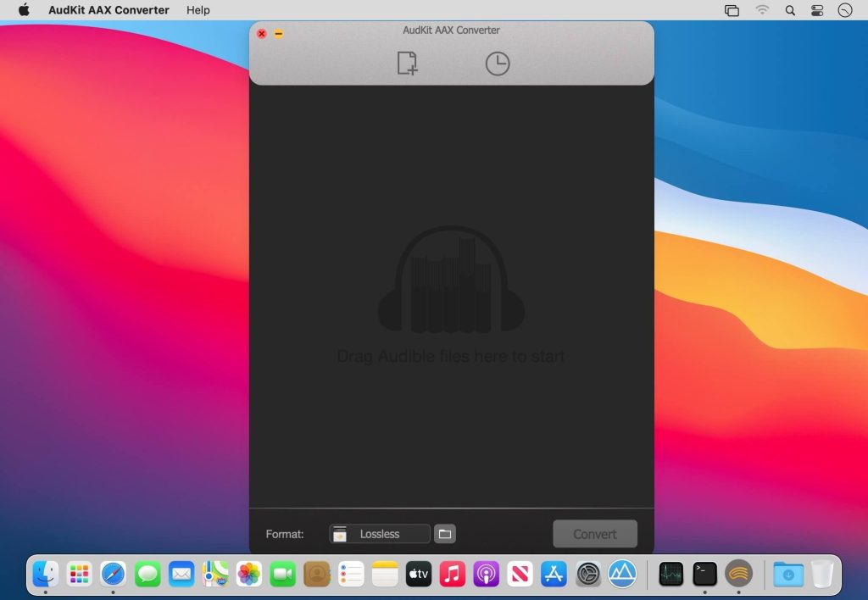Screen dimensions: 868x600
Task: Open News from the Dock
Action: [520, 574]
